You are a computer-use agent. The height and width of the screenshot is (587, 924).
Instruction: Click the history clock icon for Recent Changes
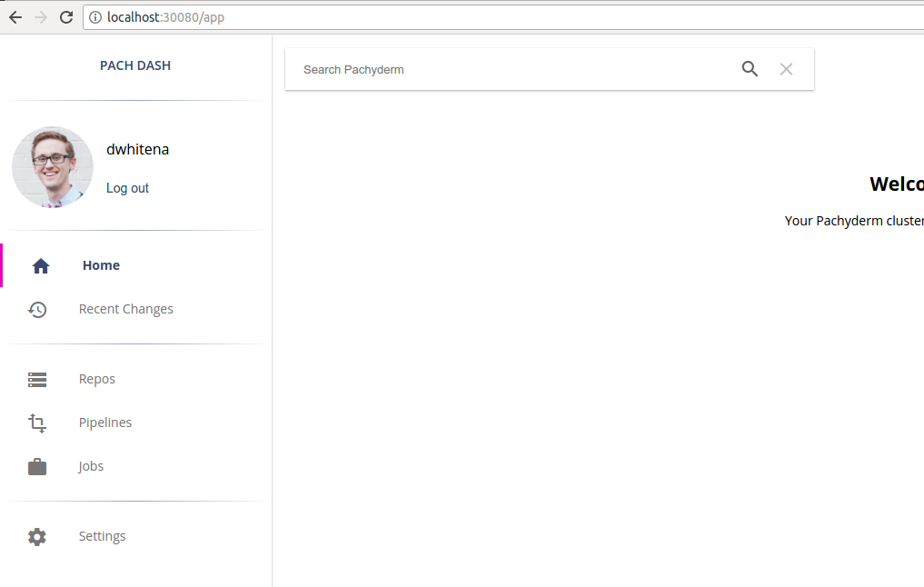[x=37, y=310]
